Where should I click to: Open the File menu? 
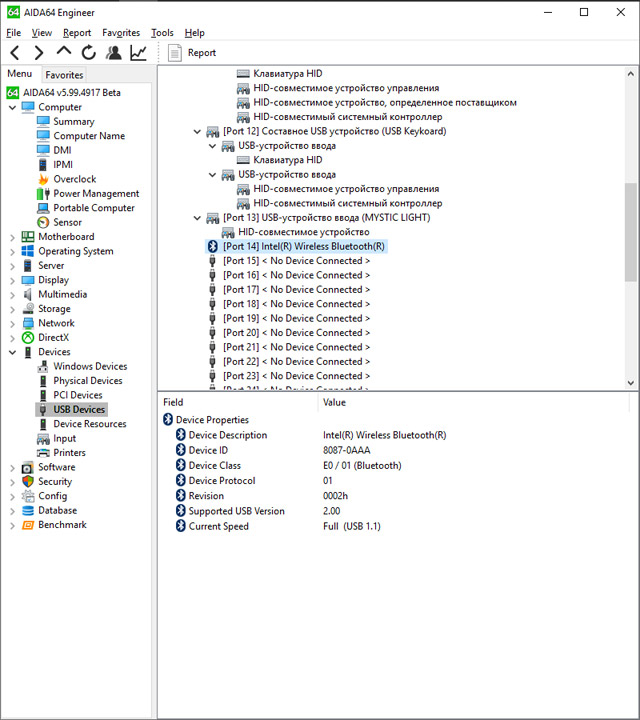13,33
